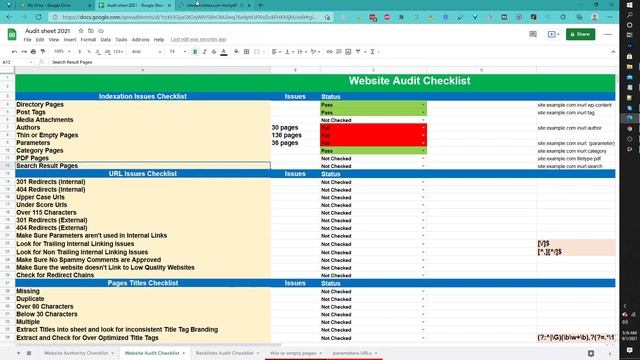This screenshot has width=640, height=360.
Task: Open comment history icon
Action: (533, 34)
